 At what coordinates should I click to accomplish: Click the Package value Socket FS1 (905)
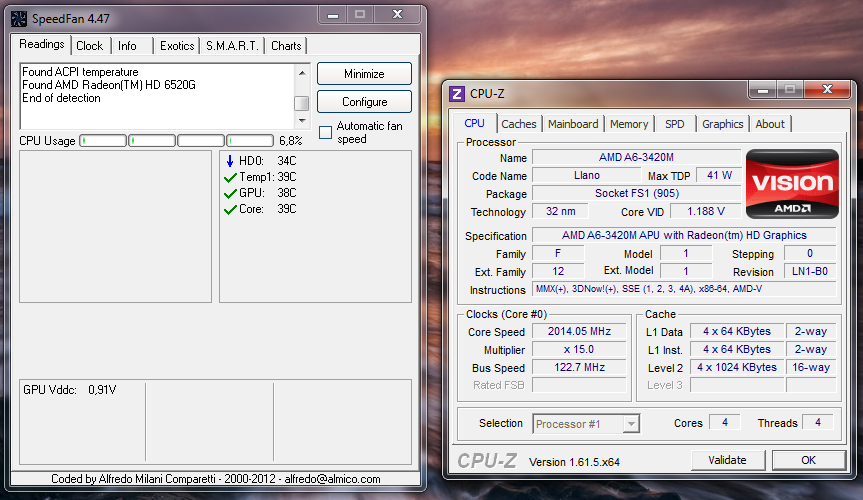point(636,193)
